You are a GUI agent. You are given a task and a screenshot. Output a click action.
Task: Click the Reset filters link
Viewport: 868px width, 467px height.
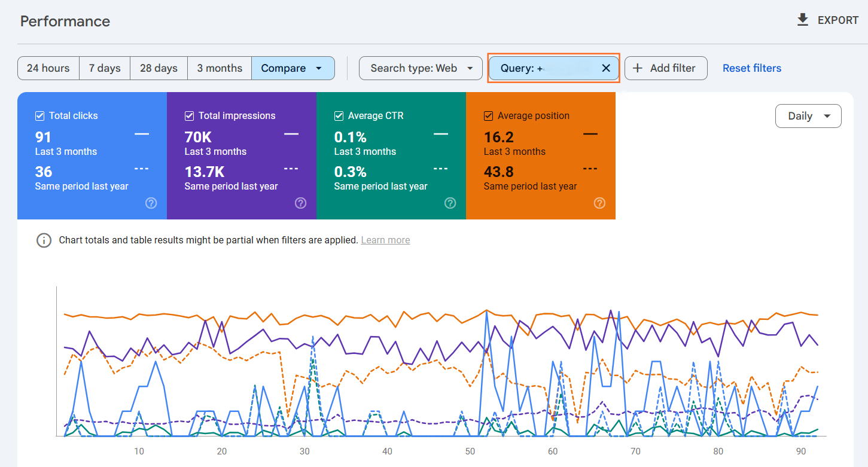752,68
